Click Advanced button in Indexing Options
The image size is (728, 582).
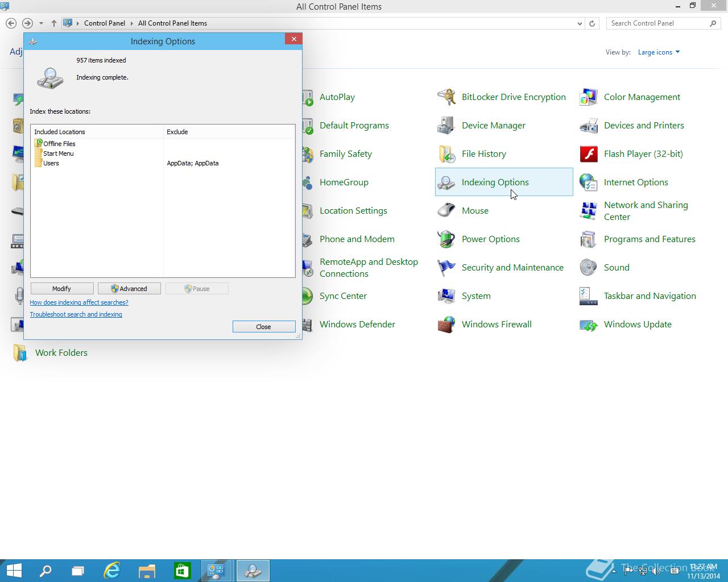point(129,289)
